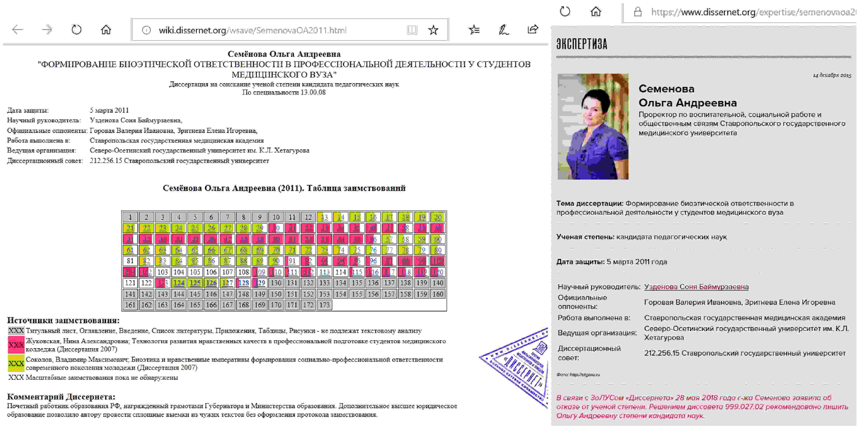
Task: Click the forward arrow in left browser
Action: click(x=47, y=30)
